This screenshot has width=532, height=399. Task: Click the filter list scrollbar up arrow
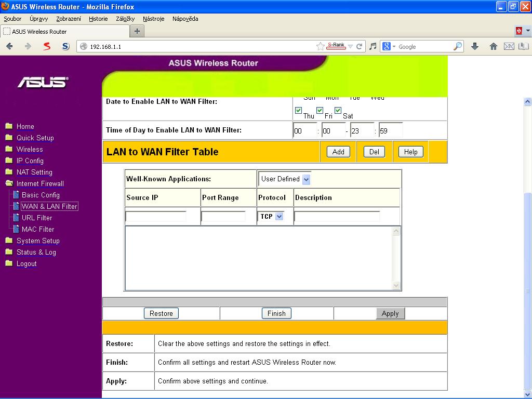[396, 231]
